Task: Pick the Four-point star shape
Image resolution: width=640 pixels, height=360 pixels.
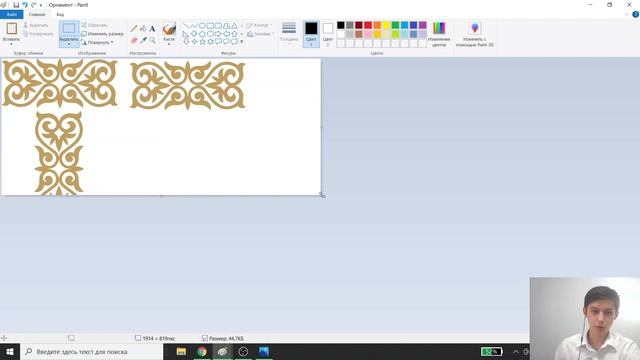Action: (x=194, y=42)
